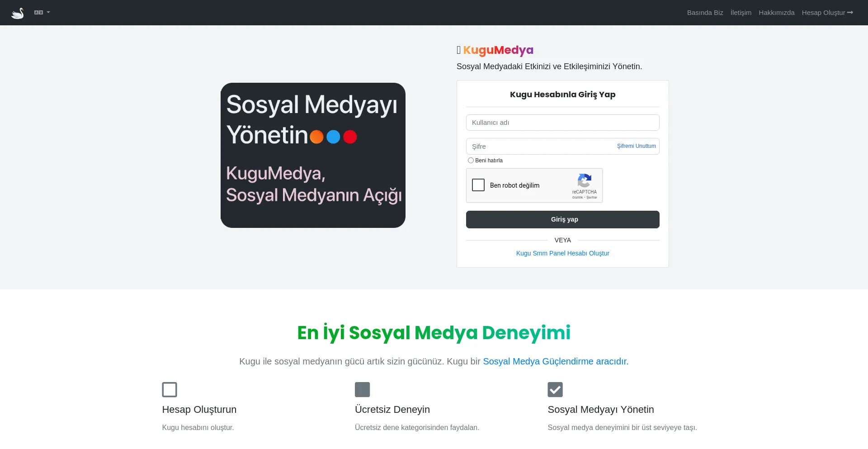Click Hesap Oluştur in navbar
Image resolution: width=868 pixels, height=449 pixels.
coord(827,13)
